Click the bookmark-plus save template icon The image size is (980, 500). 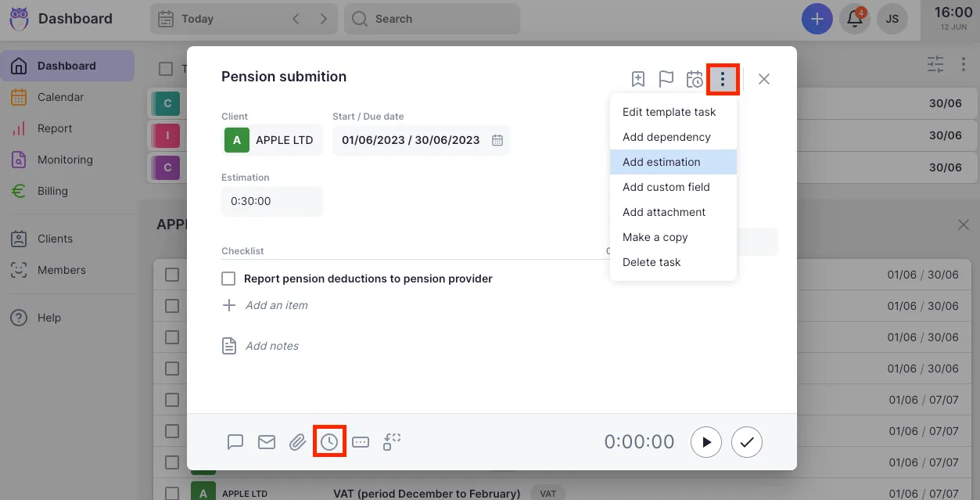pyautogui.click(x=637, y=78)
